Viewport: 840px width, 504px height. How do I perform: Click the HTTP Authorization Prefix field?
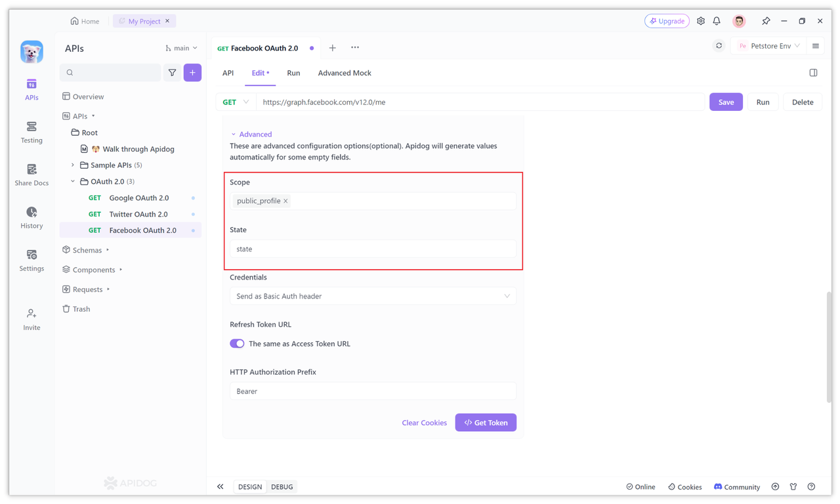(373, 391)
